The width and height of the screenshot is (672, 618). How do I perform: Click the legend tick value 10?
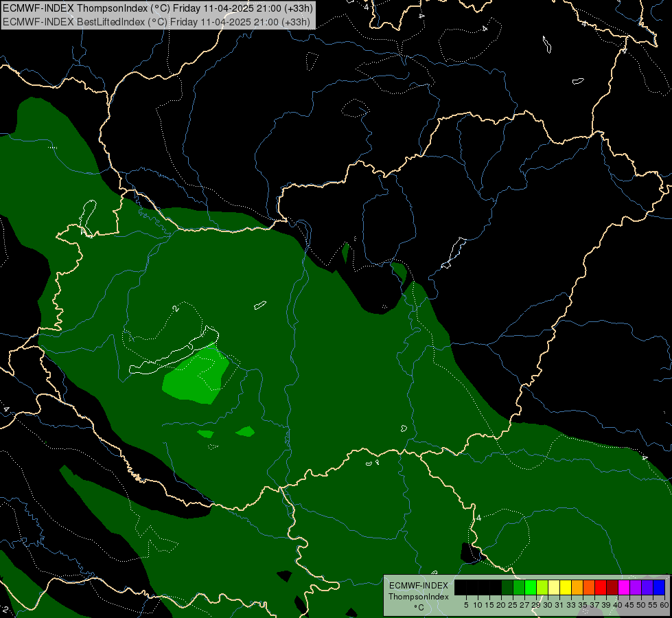478,605
